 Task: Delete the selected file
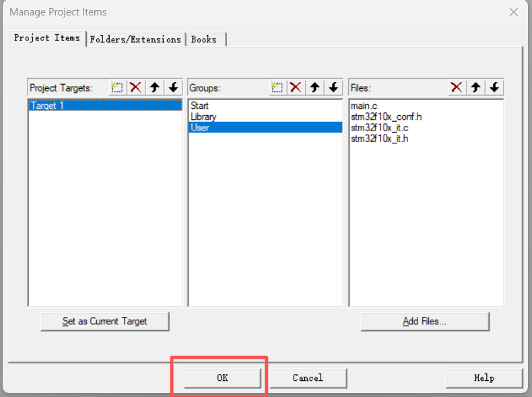click(457, 87)
